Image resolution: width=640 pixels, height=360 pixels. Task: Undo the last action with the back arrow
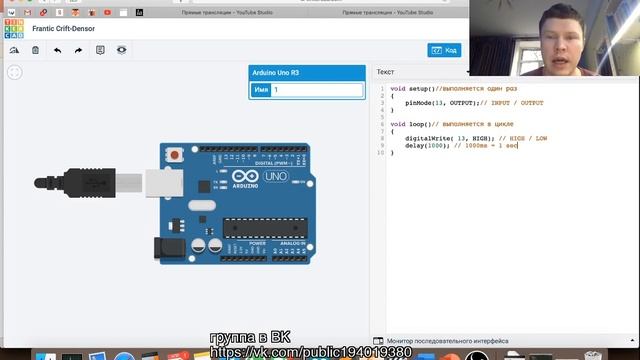pyautogui.click(x=58, y=50)
